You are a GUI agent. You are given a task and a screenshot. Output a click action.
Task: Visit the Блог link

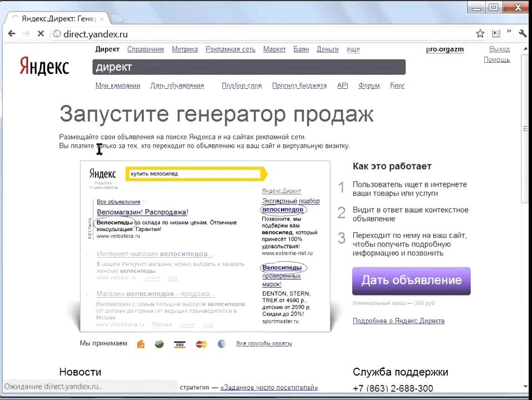coord(397,86)
